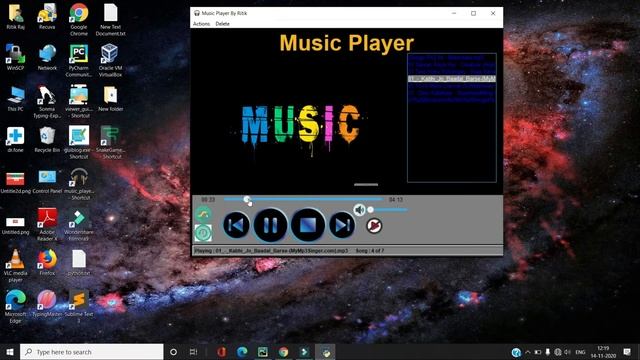Select the Google Chrome desktop shortcut
This screenshot has width=640, height=360.
point(79,20)
